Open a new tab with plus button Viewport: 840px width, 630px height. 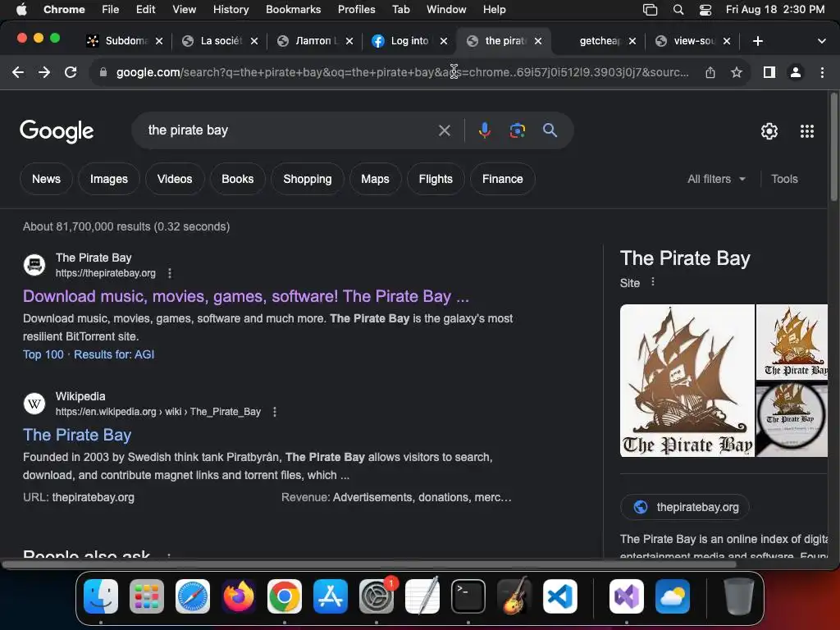click(x=757, y=41)
